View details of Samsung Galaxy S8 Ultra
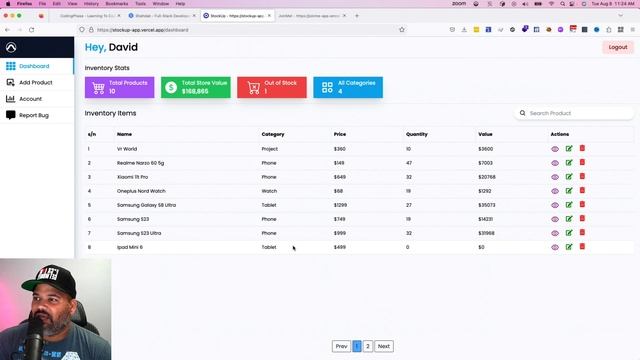This screenshot has height=360, width=640. point(555,205)
